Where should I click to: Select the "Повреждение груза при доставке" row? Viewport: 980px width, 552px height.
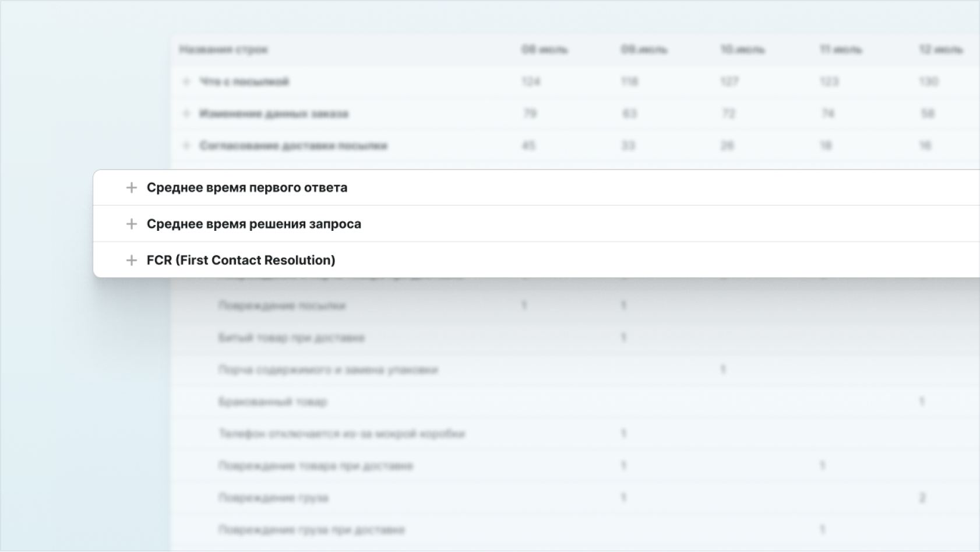(311, 530)
